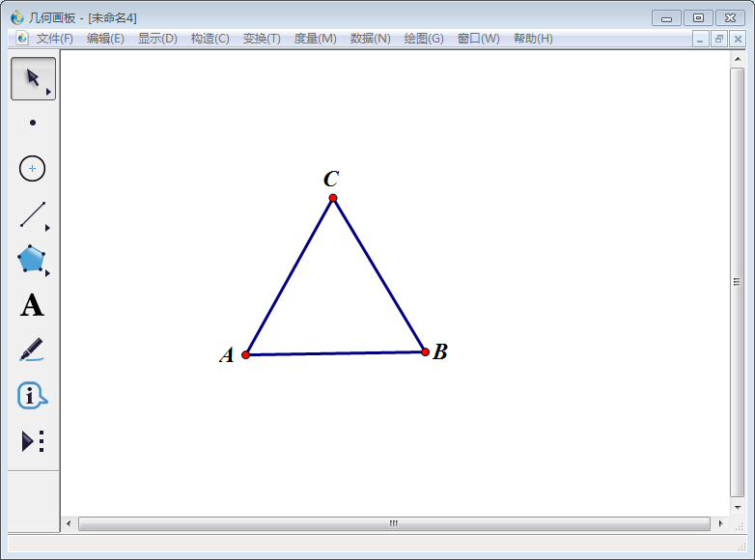Click vertical scrollbar down arrow
The height and width of the screenshot is (560, 755).
tap(738, 508)
